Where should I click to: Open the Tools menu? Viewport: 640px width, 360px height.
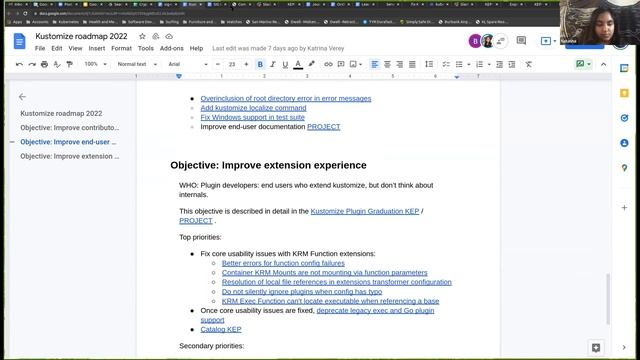(146, 48)
